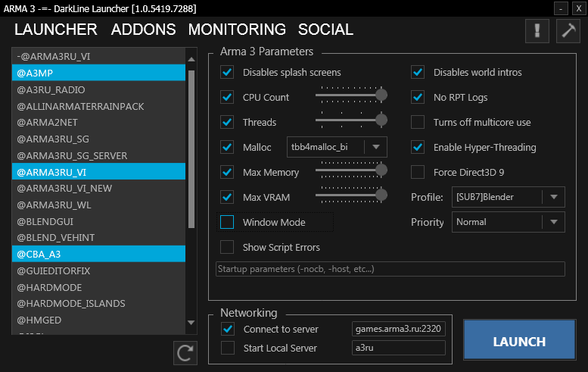Select the @HARDMODE addon
588x372 pixels.
[x=98, y=287]
